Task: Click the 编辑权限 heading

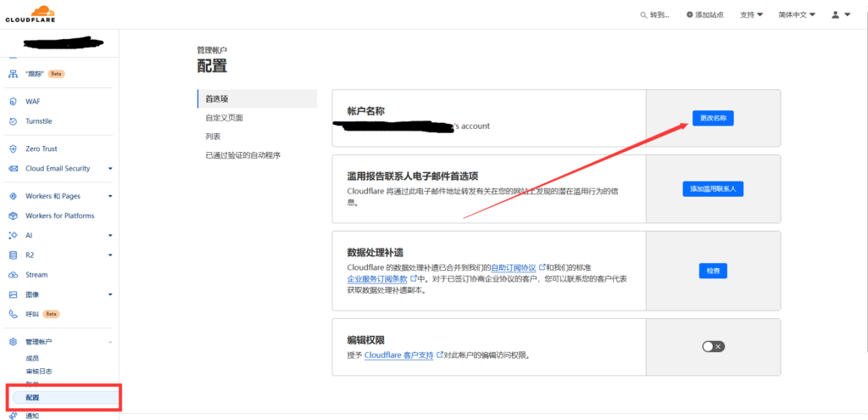Action: click(366, 339)
